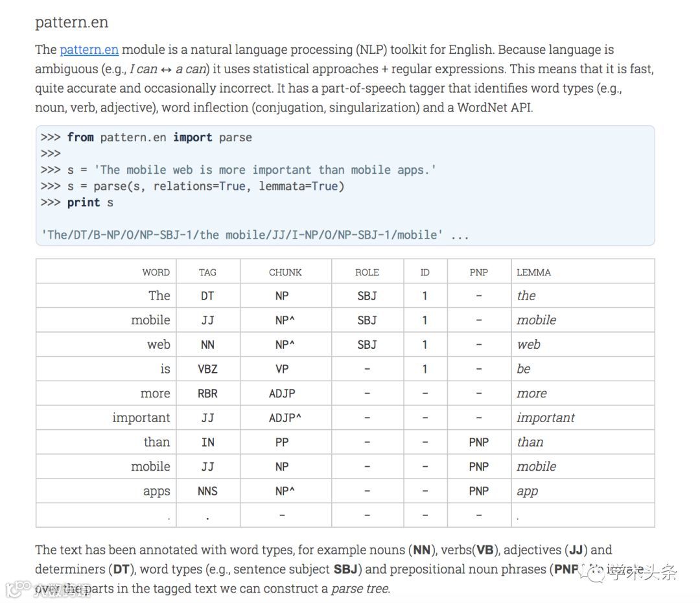
Task: Click the word 'important' in table
Action: [x=141, y=418]
